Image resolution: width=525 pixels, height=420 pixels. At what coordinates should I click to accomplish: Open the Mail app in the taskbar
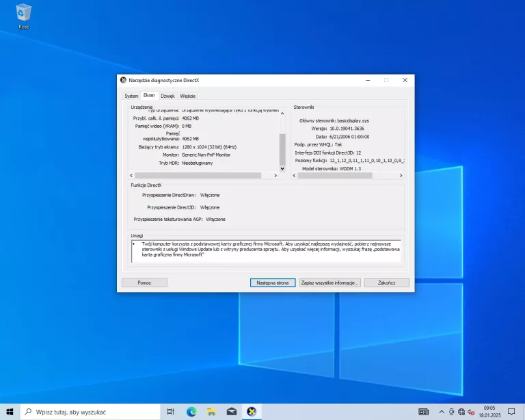pos(232,411)
